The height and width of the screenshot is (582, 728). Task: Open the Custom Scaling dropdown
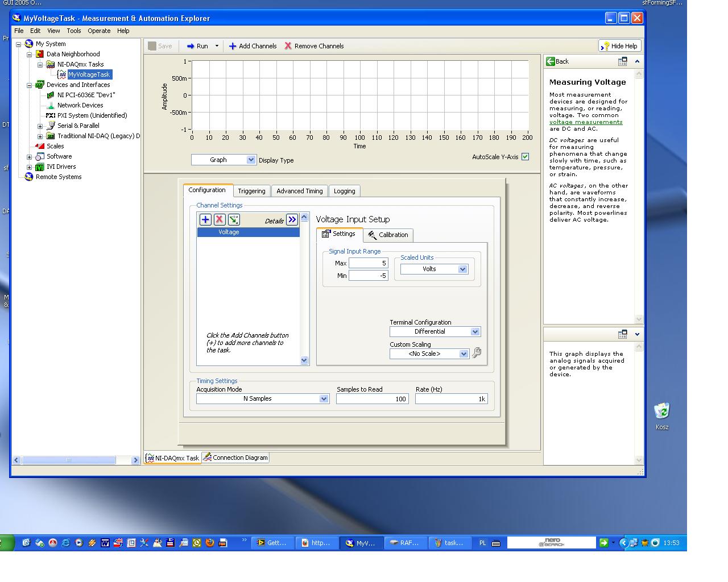[464, 354]
